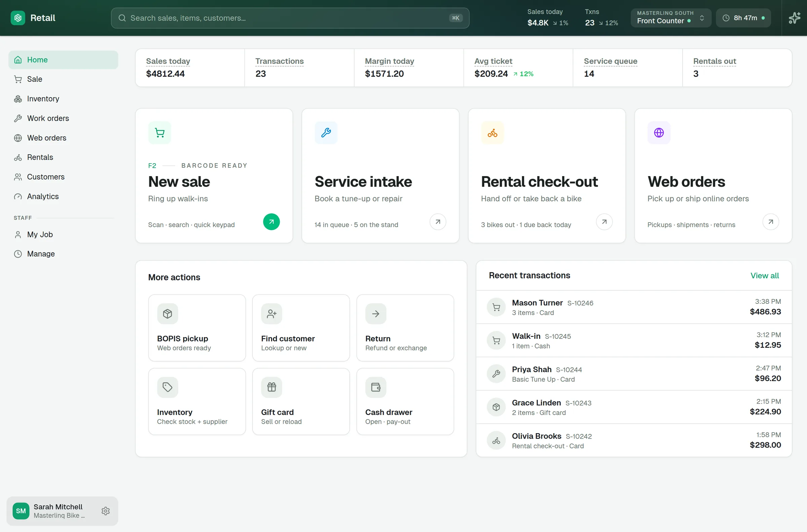Screen dimensions: 807x532
Task: Open the AI sparkle assistant icon
Action: click(x=794, y=18)
